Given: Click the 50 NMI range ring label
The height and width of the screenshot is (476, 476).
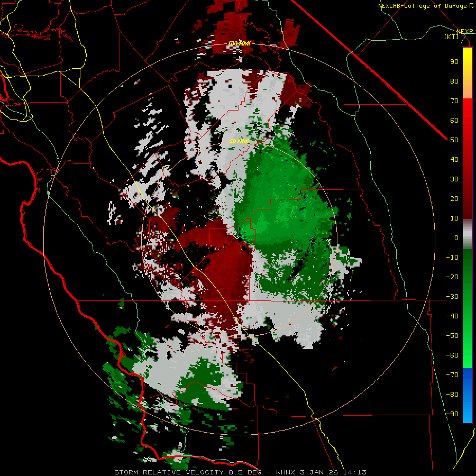Looking at the screenshot, I should click(x=239, y=141).
